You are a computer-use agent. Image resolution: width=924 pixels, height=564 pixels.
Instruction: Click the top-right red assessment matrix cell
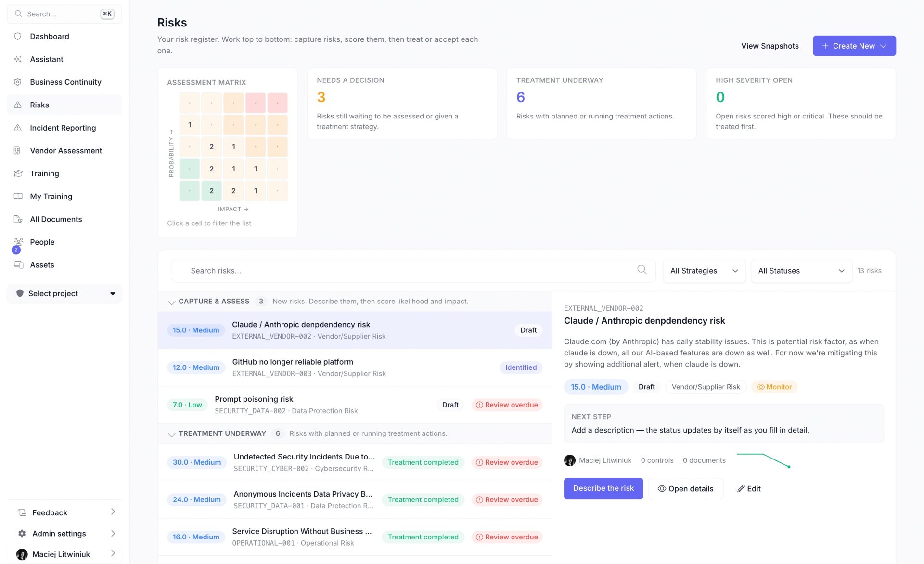coord(278,103)
